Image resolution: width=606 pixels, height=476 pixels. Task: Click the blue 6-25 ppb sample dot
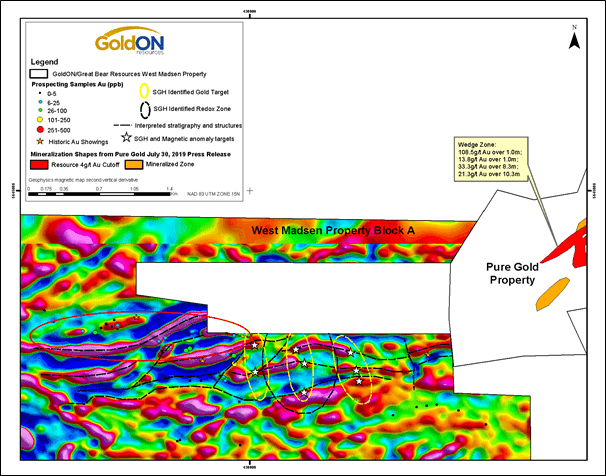[x=40, y=102]
